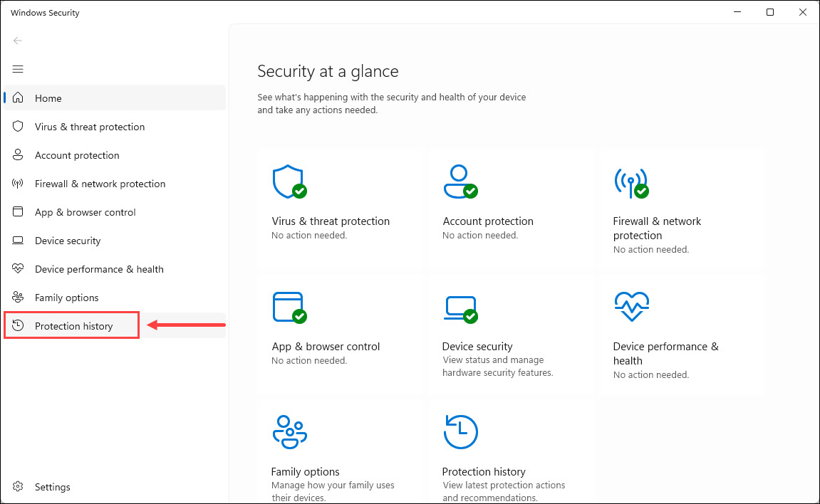Screen dimensions: 820x504
Task: Open the Device performance & health heart tile icon
Action: click(x=630, y=308)
